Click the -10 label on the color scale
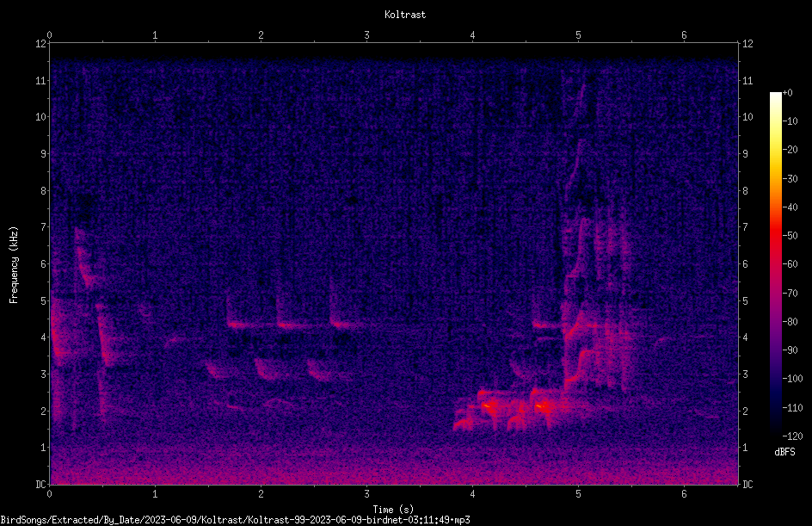This screenshot has height=526, width=812. 790,121
